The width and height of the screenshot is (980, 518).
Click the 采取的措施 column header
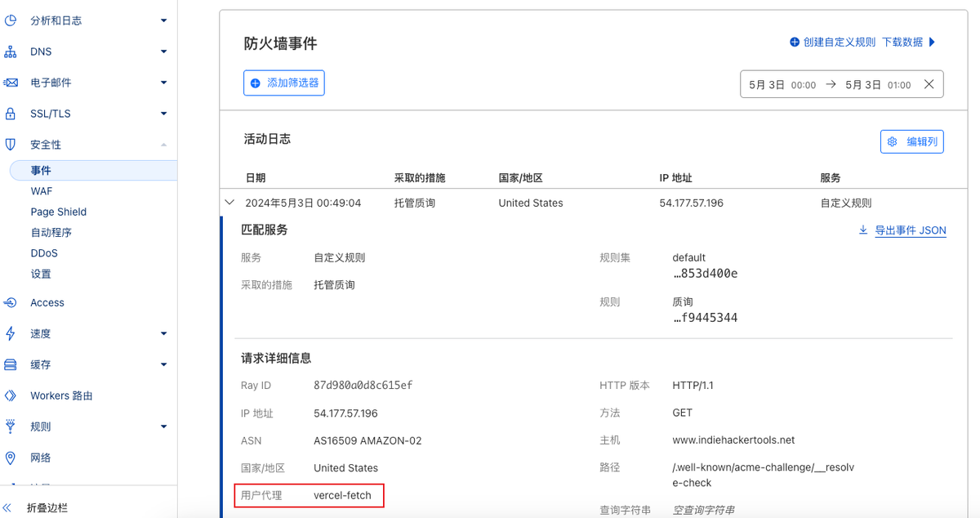click(x=420, y=178)
